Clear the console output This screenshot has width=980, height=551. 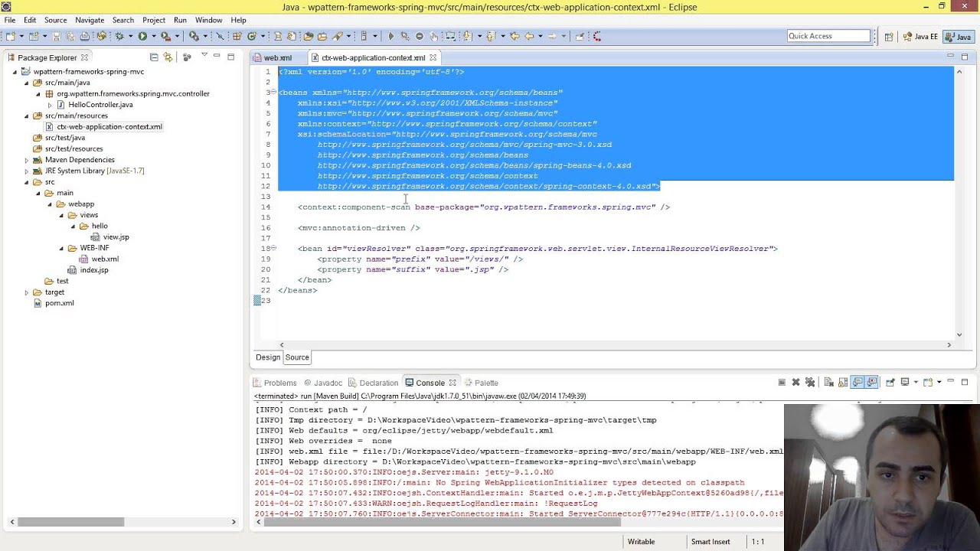coord(829,383)
